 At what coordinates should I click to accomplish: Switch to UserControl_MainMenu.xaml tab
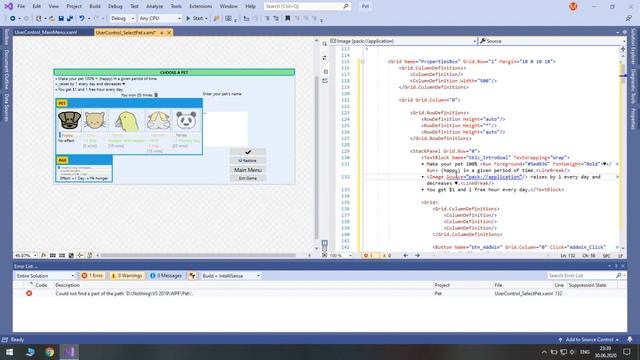point(46,32)
